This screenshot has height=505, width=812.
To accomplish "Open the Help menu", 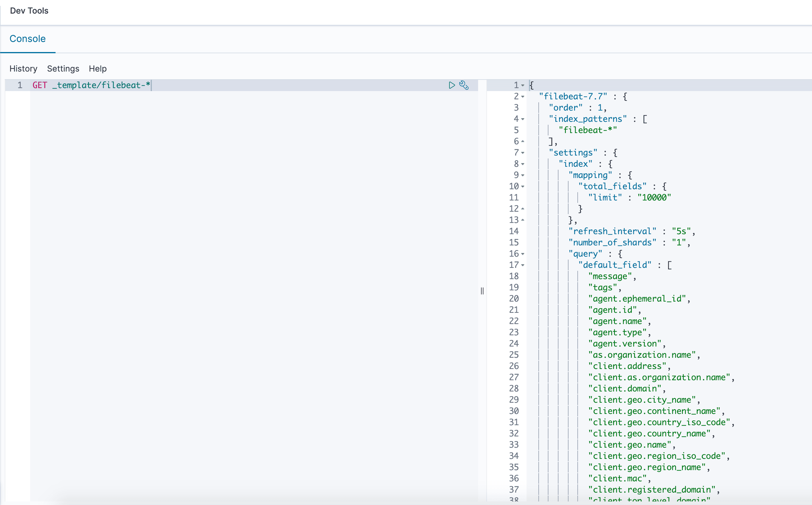I will click(x=98, y=69).
